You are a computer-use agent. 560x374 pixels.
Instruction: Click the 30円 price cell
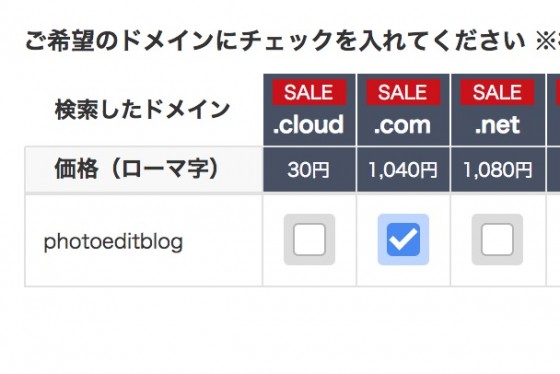pos(309,170)
